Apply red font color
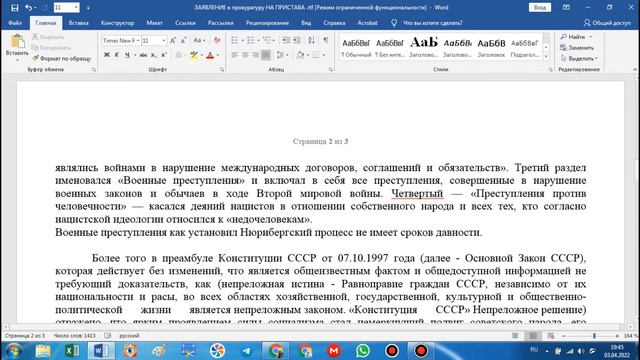Screen dimensions: 640x360 [x=210, y=55]
